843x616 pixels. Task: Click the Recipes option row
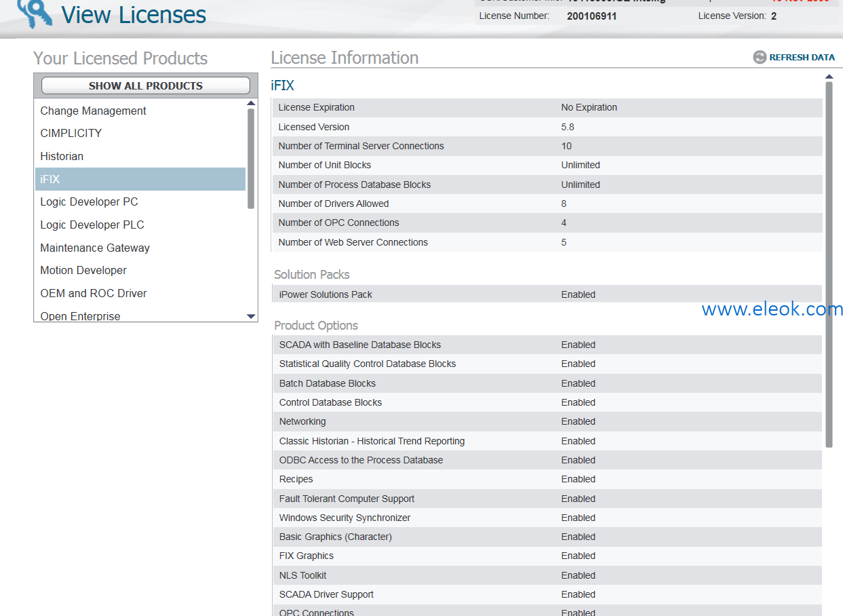pyautogui.click(x=547, y=479)
